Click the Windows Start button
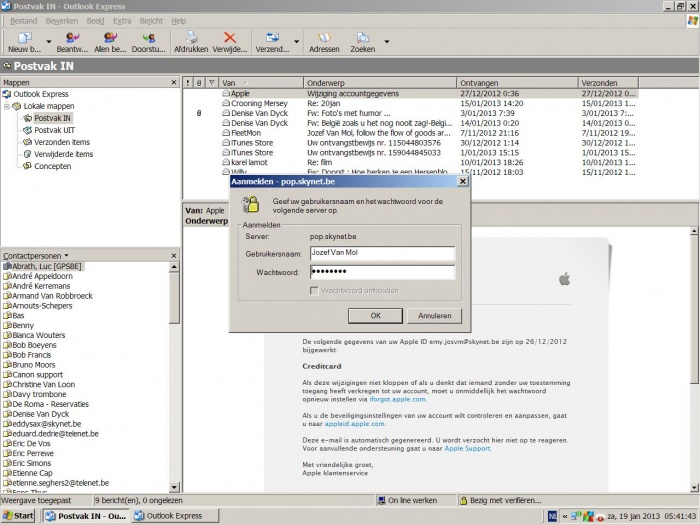Viewport: 700px width, 525px height. click(19, 516)
